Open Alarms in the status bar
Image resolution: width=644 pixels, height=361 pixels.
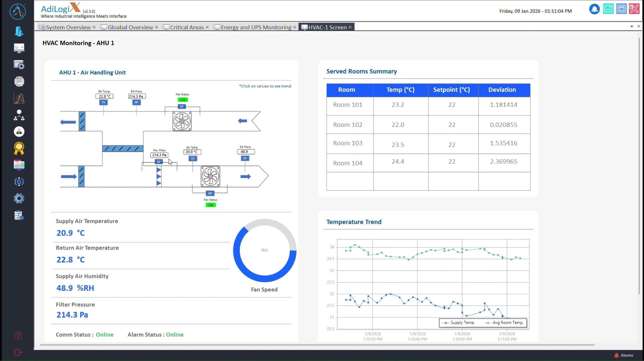click(x=624, y=355)
